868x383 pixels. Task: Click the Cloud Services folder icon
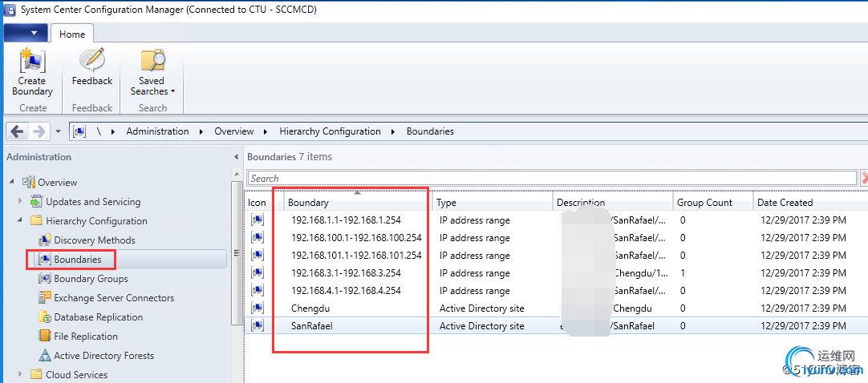coord(37,375)
